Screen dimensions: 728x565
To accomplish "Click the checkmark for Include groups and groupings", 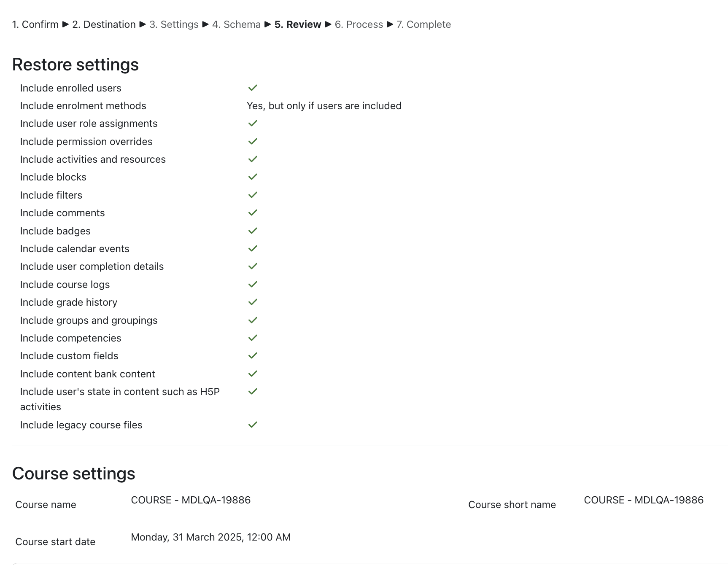I will pyautogui.click(x=253, y=320).
